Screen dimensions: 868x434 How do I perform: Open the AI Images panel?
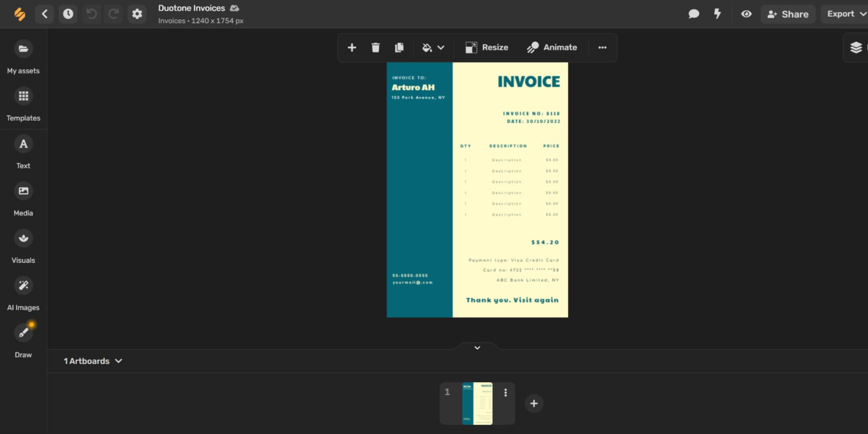(23, 292)
